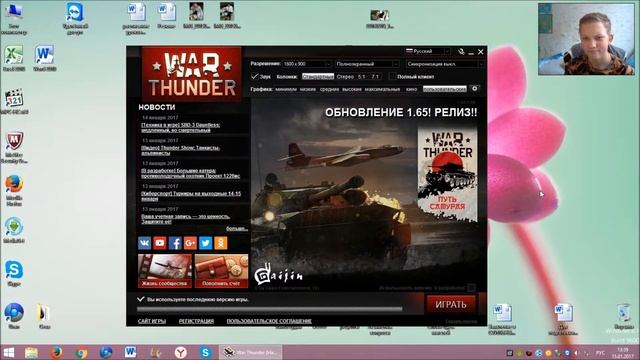
Task: Open the Киберспорт tournaments news link
Action: click(191, 196)
